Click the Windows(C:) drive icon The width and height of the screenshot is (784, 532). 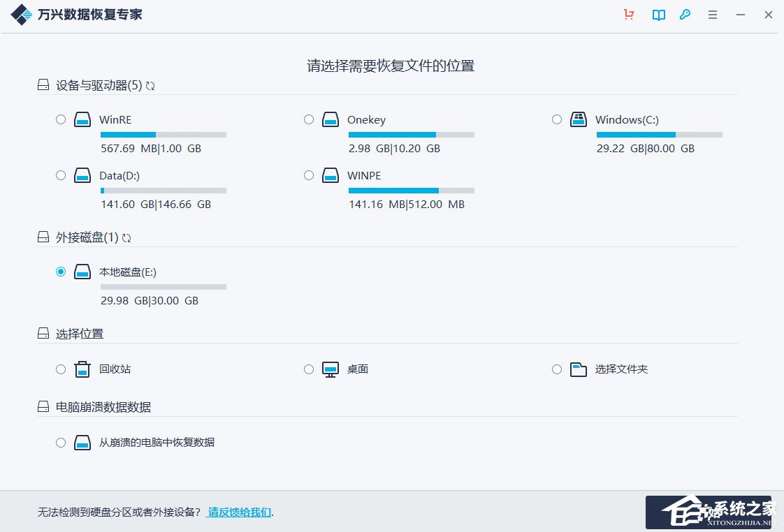pos(579,119)
